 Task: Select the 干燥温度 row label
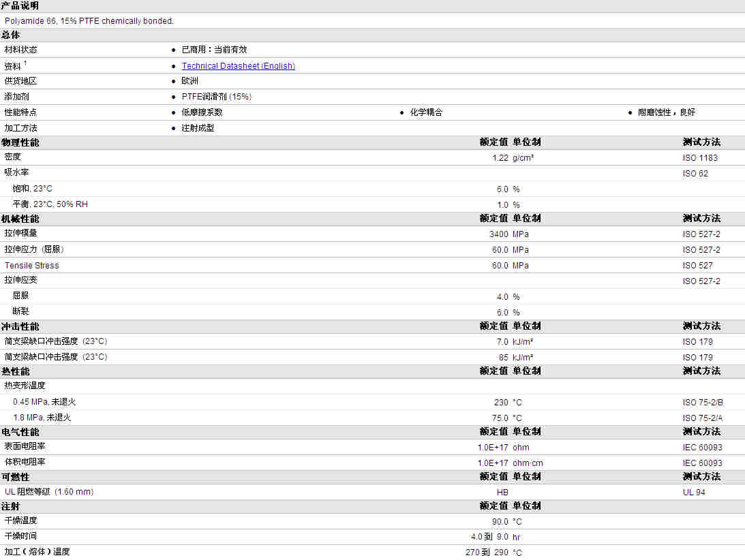click(21, 521)
